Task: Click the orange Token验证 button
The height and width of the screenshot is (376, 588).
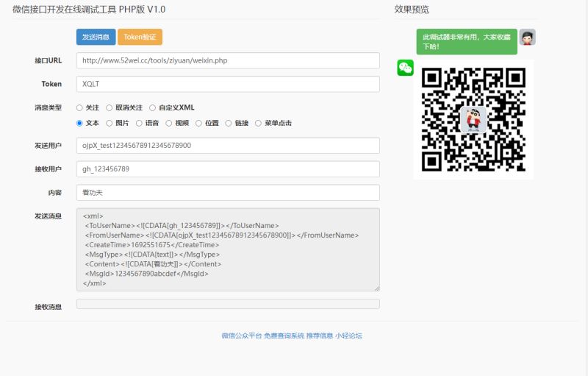Action: point(140,37)
